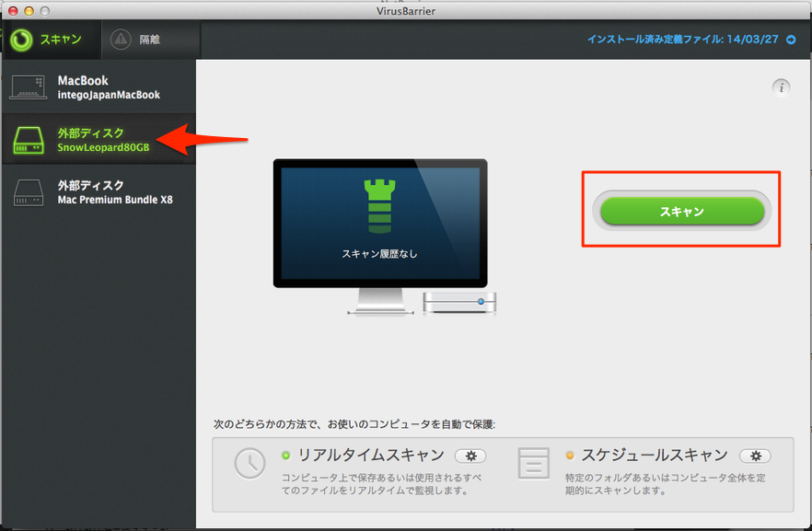Click the real-time scan clock icon
Image resolution: width=812 pixels, height=531 pixels.
click(x=249, y=463)
